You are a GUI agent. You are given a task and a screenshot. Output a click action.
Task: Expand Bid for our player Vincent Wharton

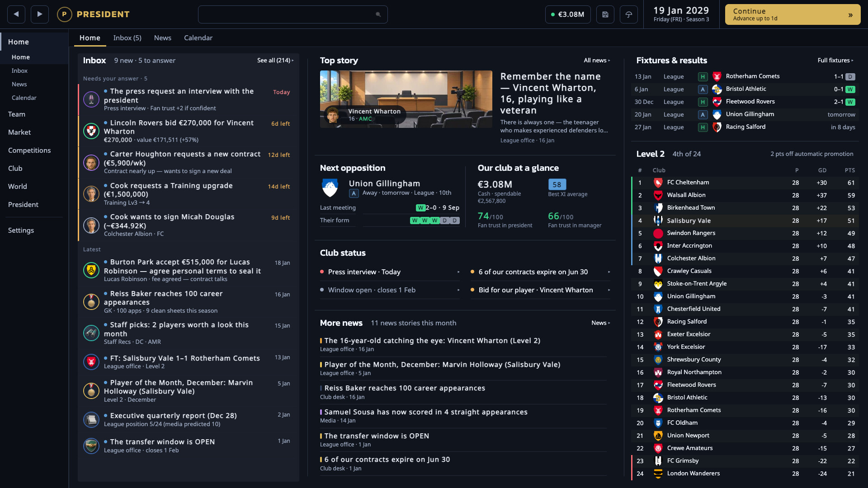coord(541,290)
